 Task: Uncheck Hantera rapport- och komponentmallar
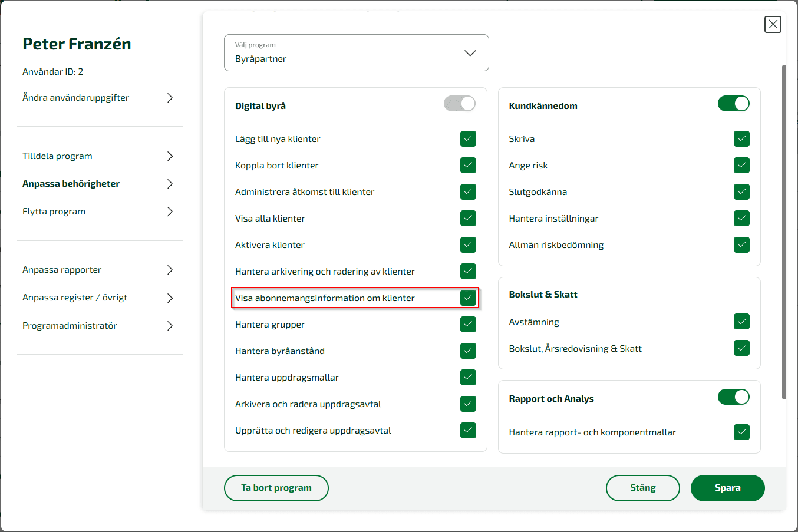click(x=741, y=432)
